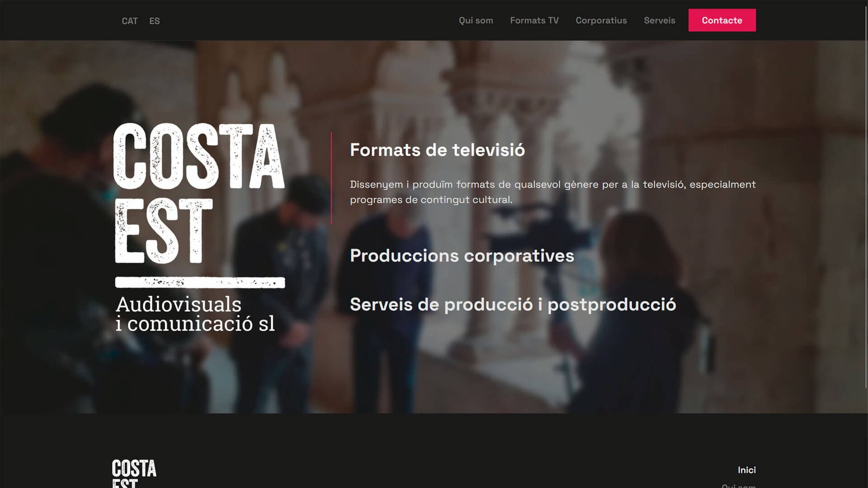Collapse the Formats de televisió section
This screenshot has height=488, width=868.
(437, 150)
